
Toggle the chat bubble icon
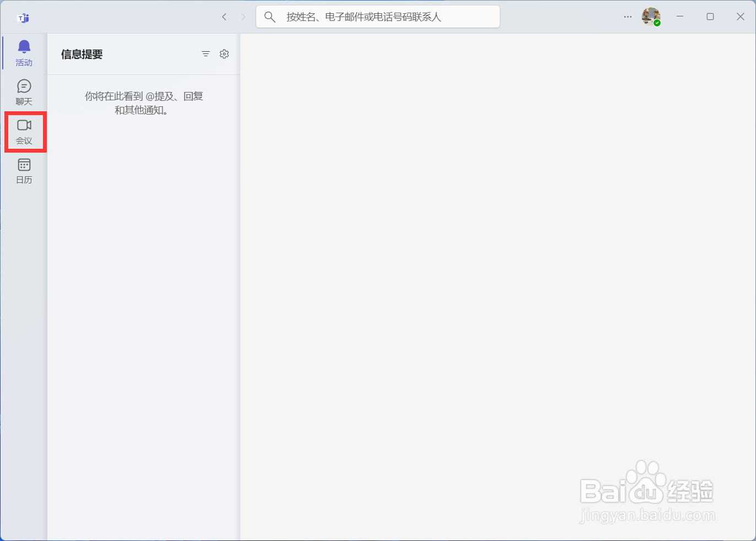click(x=24, y=86)
